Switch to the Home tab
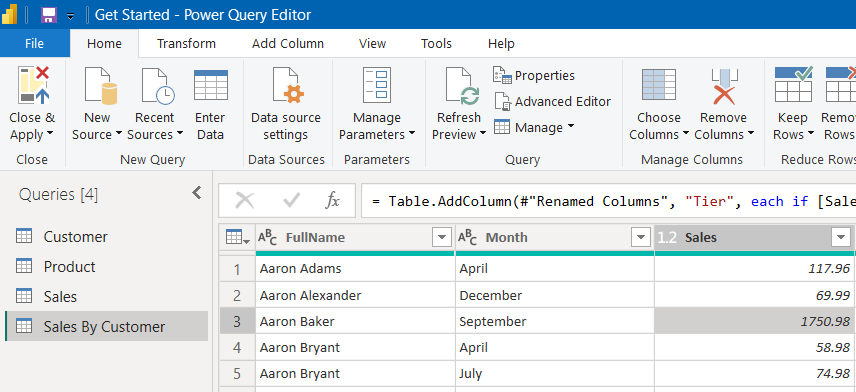 point(104,44)
